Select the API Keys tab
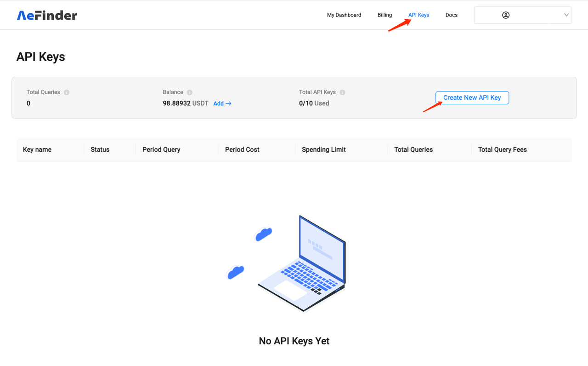The height and width of the screenshot is (366, 588). [418, 15]
